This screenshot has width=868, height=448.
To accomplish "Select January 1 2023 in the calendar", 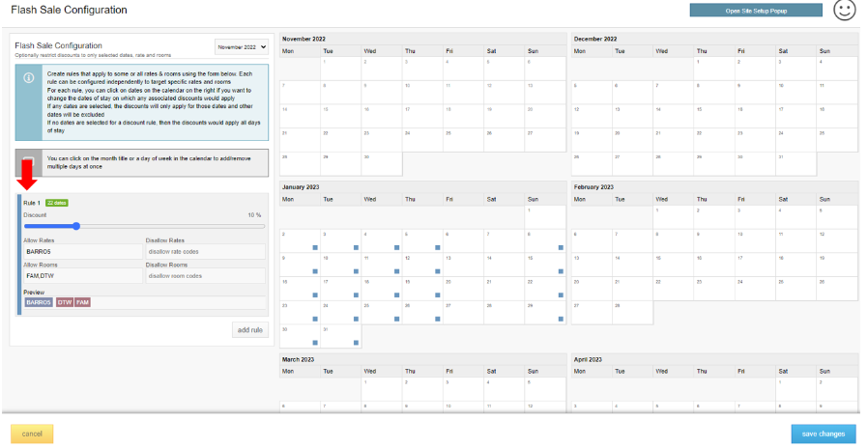I will click(x=545, y=217).
